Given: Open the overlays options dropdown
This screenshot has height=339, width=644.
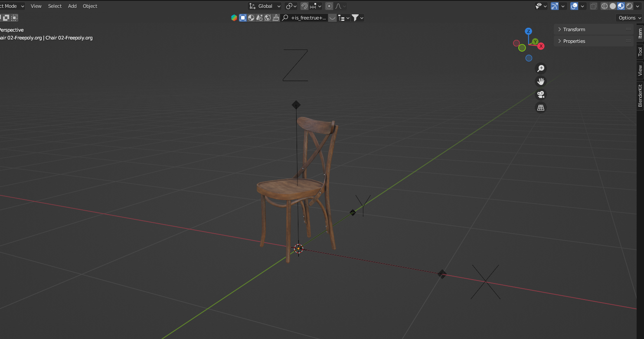Looking at the screenshot, I should point(582,6).
